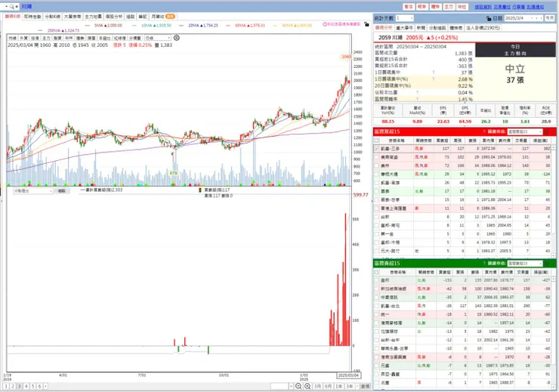Viewport: 559px width, 392px height.
Task: Open the help icon beside 區間周轉率
Action: tap(417, 99)
